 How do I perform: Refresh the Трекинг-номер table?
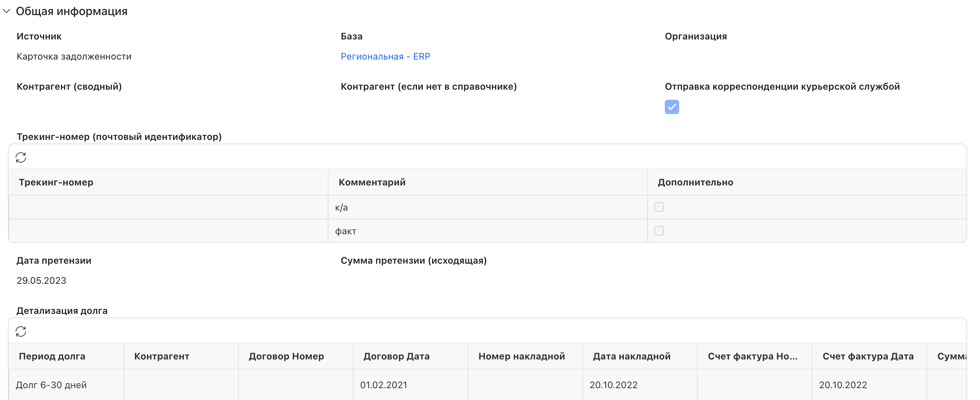click(21, 157)
